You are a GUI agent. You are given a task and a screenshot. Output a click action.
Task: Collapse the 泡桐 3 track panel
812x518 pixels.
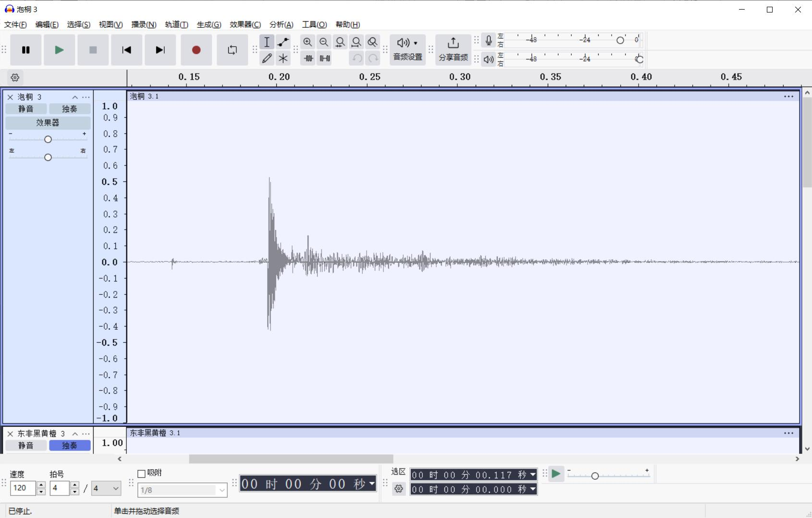pos(75,97)
